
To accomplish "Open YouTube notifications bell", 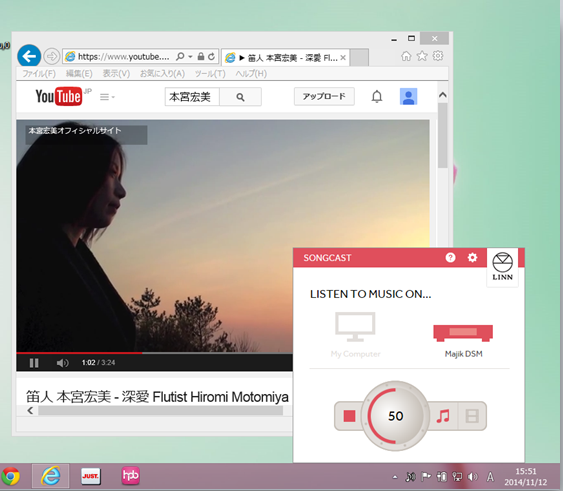I will pos(377,97).
